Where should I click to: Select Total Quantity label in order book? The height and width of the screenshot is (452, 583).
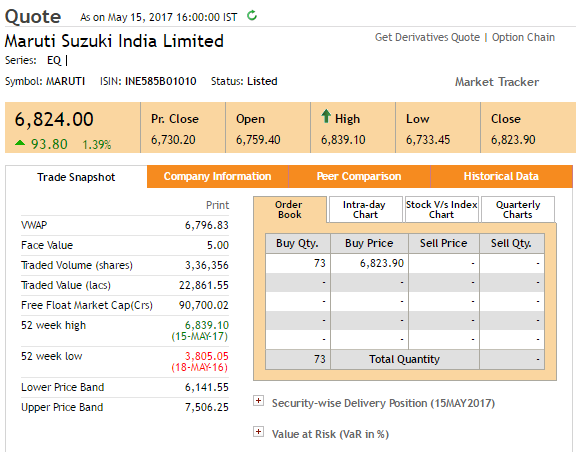click(405, 359)
